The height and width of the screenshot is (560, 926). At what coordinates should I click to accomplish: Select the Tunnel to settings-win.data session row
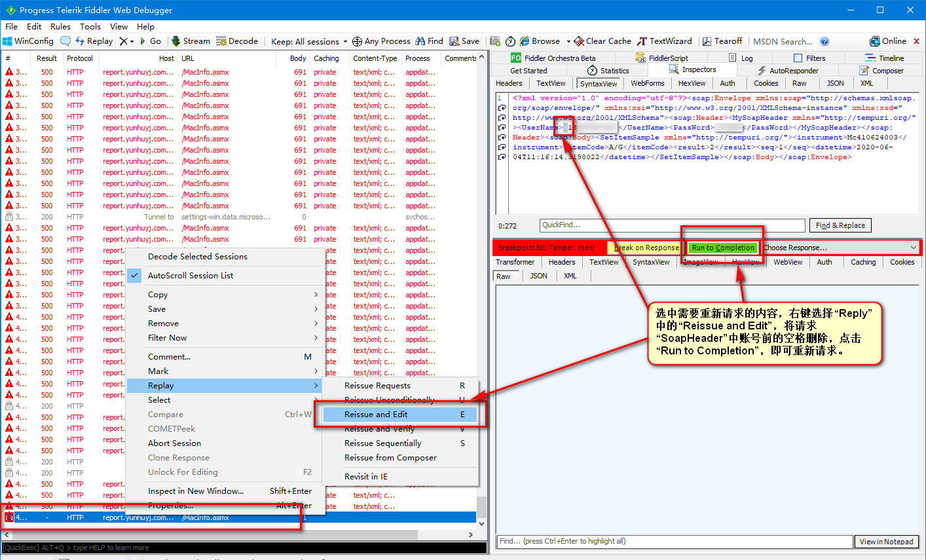239,217
